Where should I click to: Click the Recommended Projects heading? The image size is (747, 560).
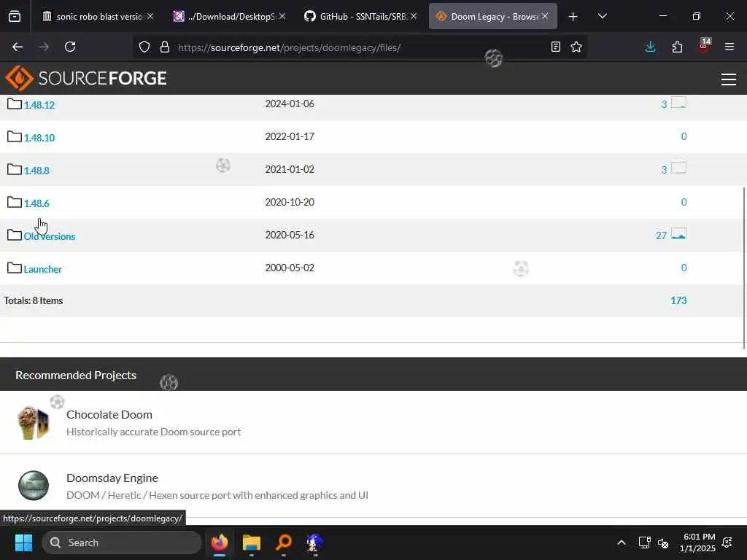[x=76, y=376]
